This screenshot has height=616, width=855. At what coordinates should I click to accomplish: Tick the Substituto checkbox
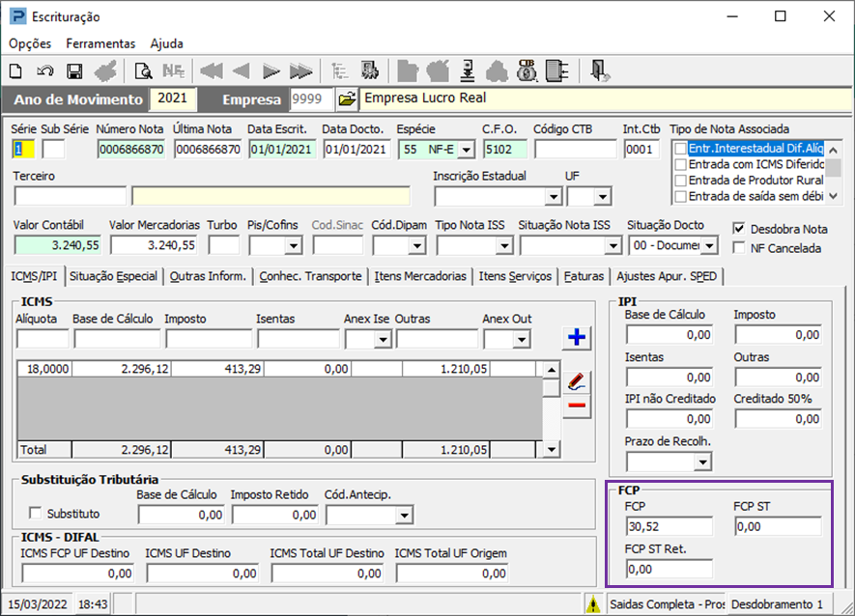(x=38, y=514)
